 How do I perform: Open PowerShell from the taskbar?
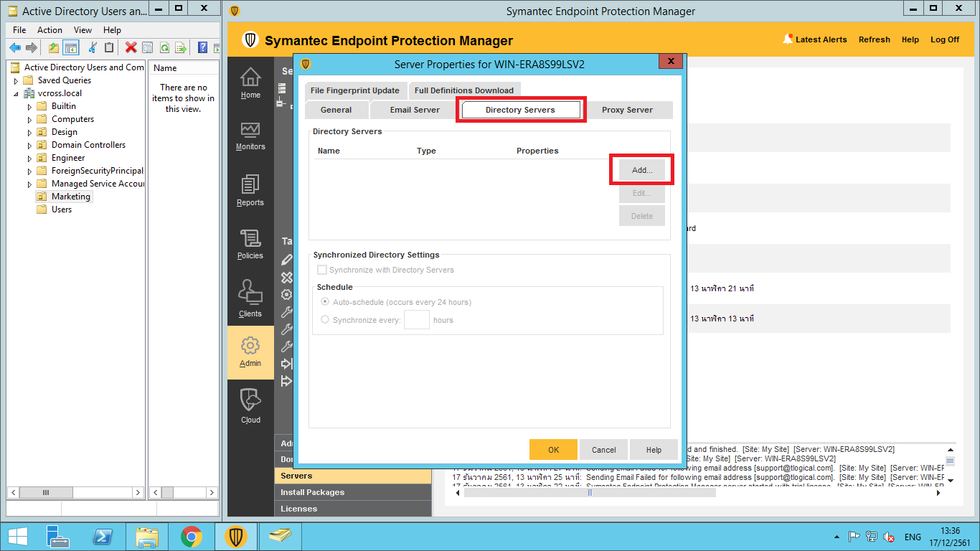pos(103,537)
